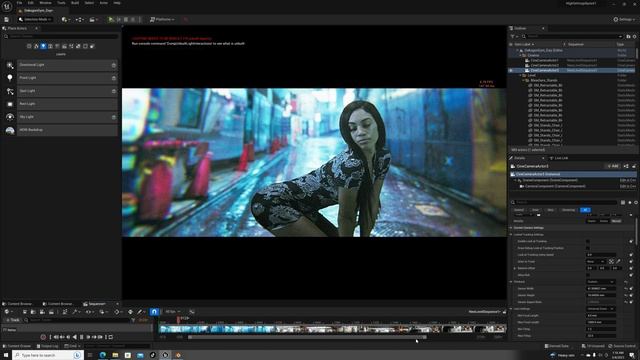Collapse the Filmback section in Details

point(511,282)
